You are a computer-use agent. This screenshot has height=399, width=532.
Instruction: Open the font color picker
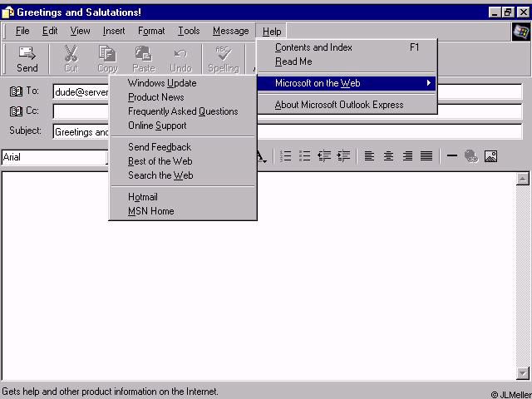pos(261,157)
